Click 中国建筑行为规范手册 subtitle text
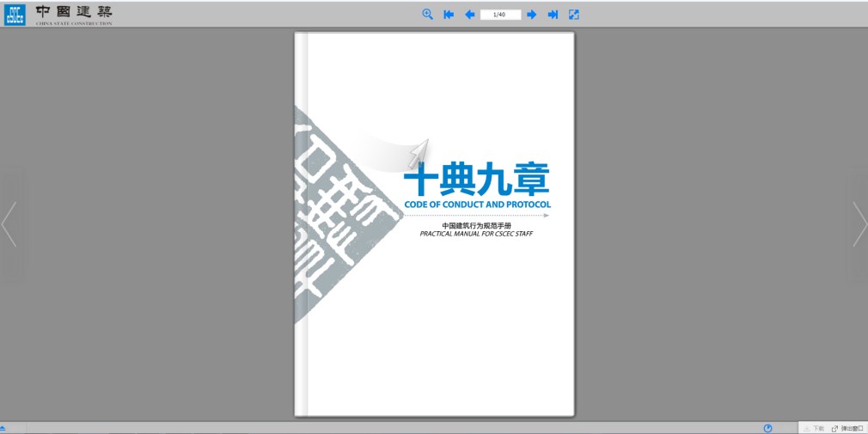868x434 pixels. coord(477,225)
